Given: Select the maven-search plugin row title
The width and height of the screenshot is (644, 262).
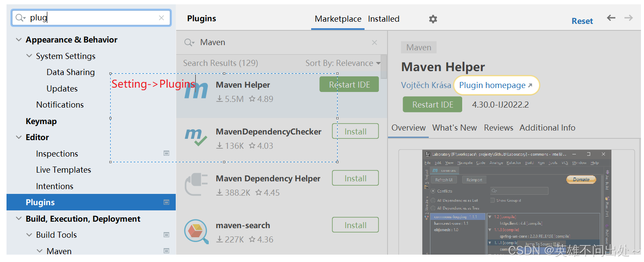Looking at the screenshot, I should (243, 226).
